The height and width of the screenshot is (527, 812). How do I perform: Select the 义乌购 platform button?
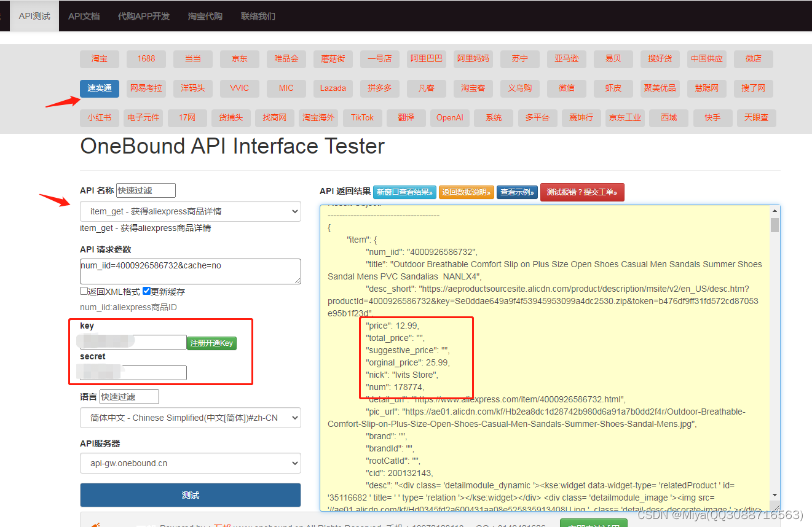[520, 88]
